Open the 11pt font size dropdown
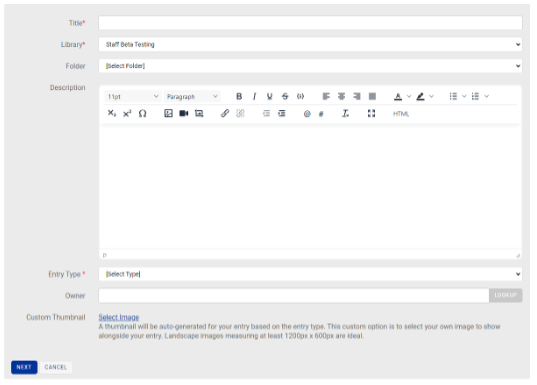This screenshot has height=385, width=537. pyautogui.click(x=133, y=97)
